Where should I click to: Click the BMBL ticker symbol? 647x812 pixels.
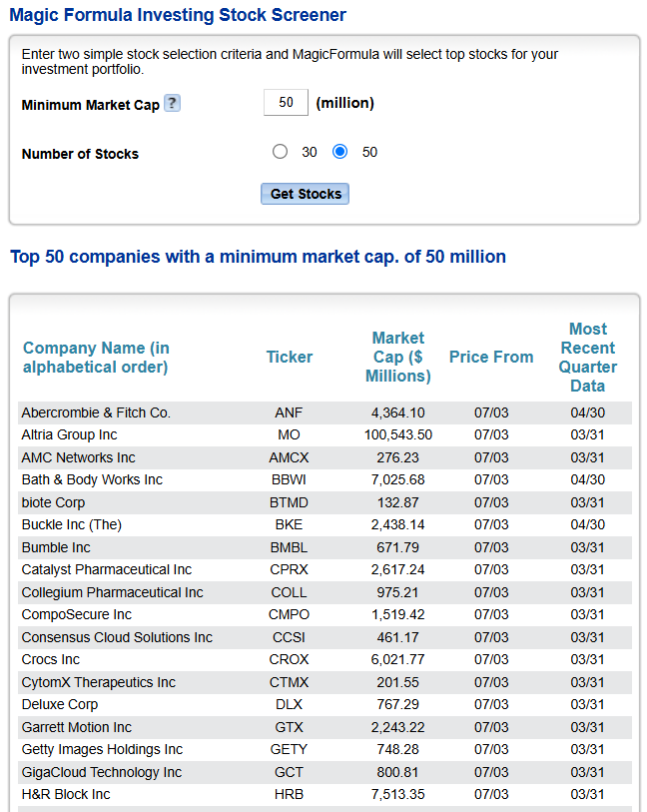tap(289, 548)
